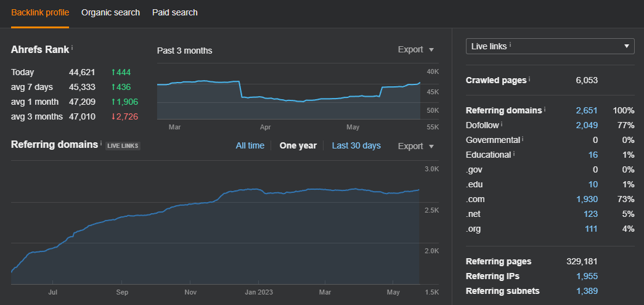Viewport: 644px width, 305px height.
Task: Open Referring domains count 2,651
Action: tap(587, 110)
